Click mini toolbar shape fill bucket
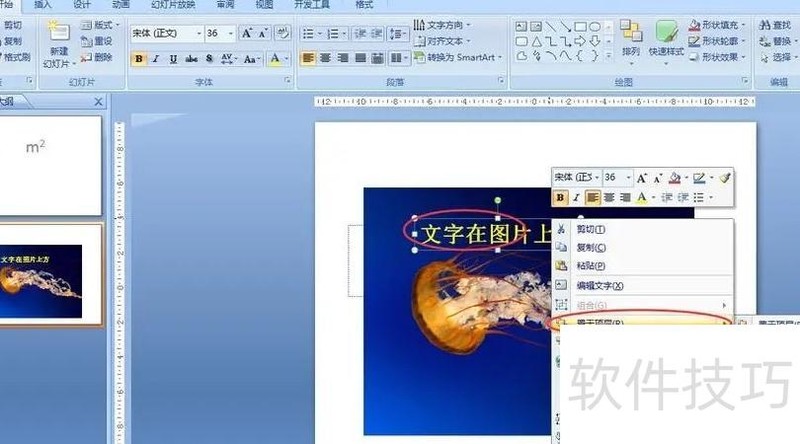This screenshot has width=800, height=444. [674, 178]
